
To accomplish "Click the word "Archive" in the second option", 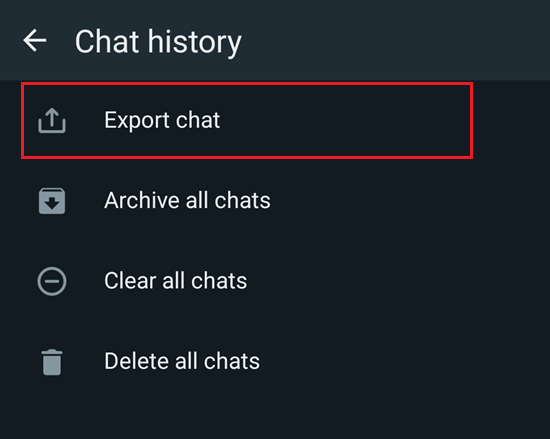I will (x=142, y=201).
